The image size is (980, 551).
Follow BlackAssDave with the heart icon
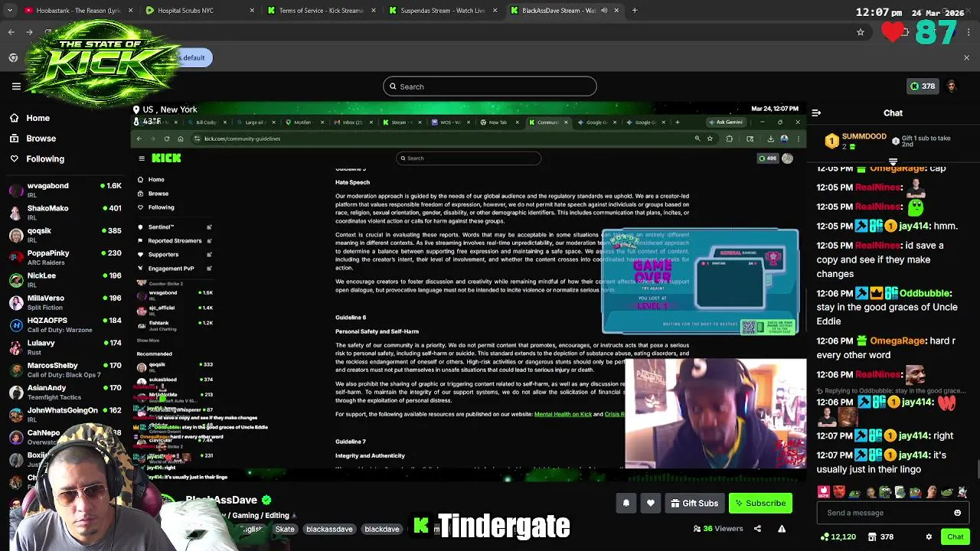pyautogui.click(x=650, y=503)
